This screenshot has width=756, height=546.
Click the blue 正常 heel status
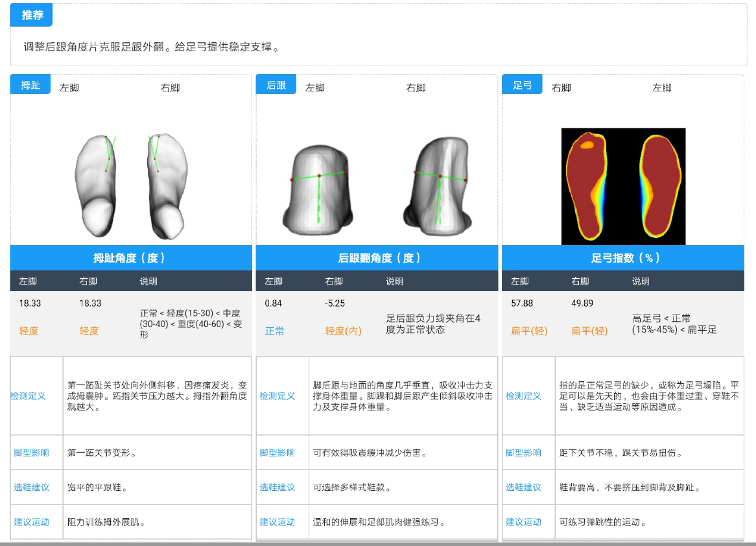pyautogui.click(x=274, y=331)
